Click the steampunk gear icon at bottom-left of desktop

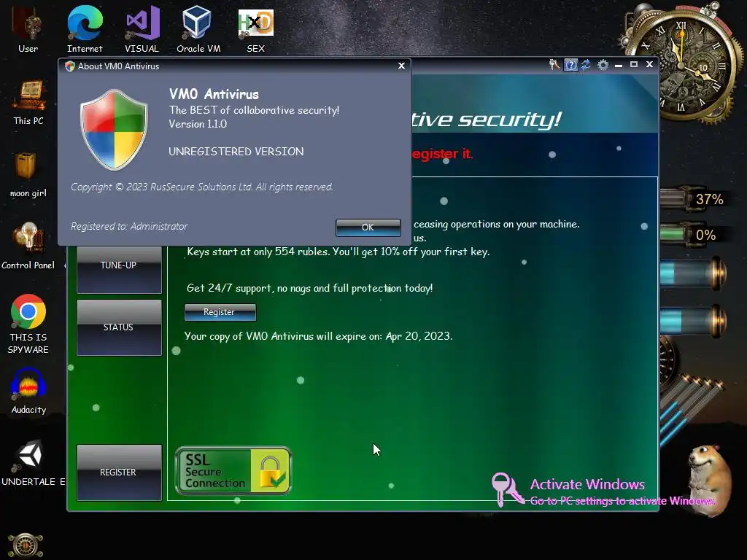(x=26, y=545)
